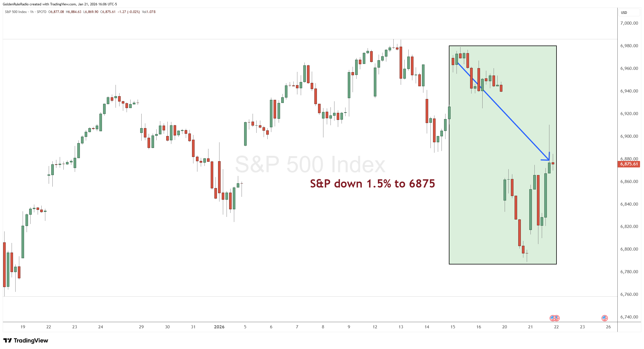Click the Vol 1.07B value in legend
The width and height of the screenshot is (644, 349).
149,12
